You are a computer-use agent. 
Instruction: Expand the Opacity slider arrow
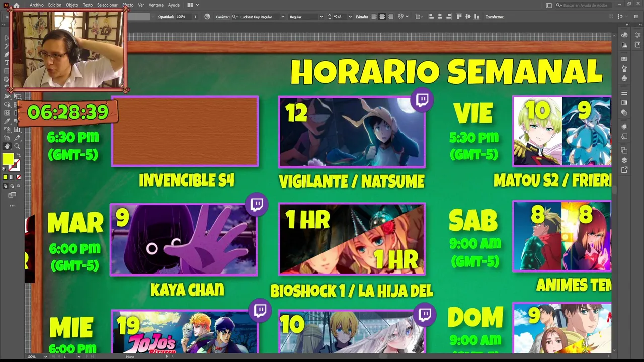click(195, 17)
